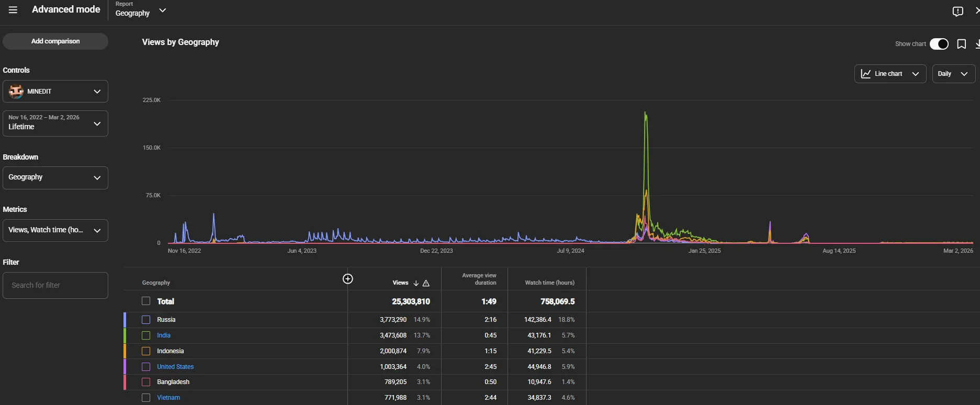Save report with the bookmark icon
Viewport: 980px width, 405px height.
pos(961,44)
